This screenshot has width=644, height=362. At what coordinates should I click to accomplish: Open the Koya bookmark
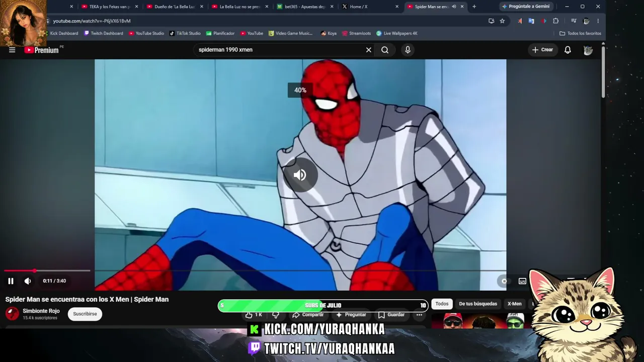pos(329,33)
